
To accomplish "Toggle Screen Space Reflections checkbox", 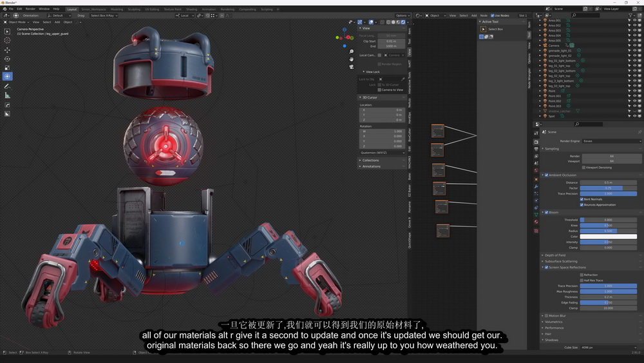I will click(x=547, y=268).
